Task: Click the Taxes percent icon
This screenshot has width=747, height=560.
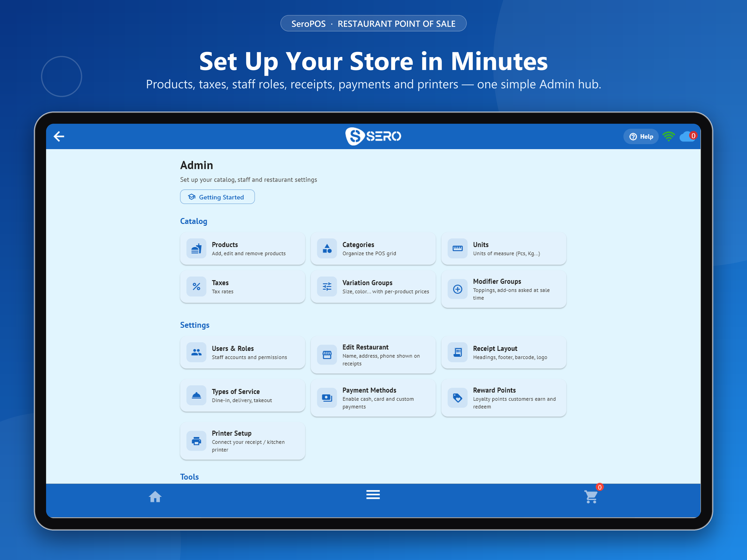Action: (196, 287)
